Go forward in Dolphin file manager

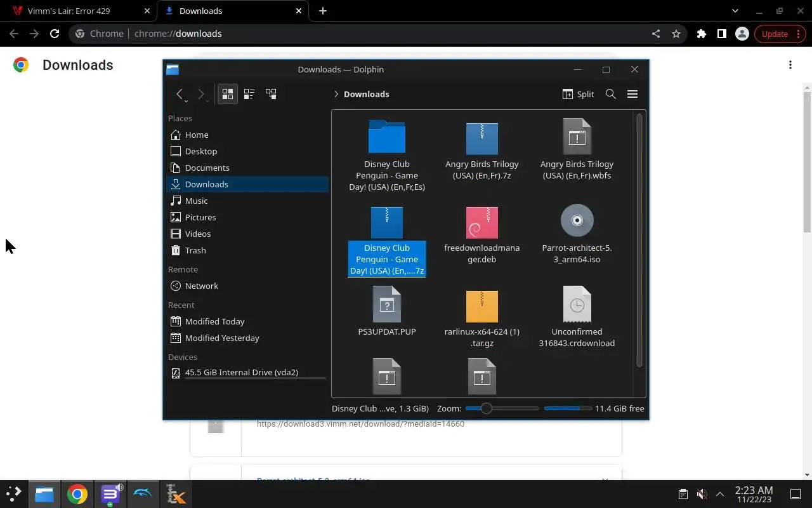(x=202, y=94)
